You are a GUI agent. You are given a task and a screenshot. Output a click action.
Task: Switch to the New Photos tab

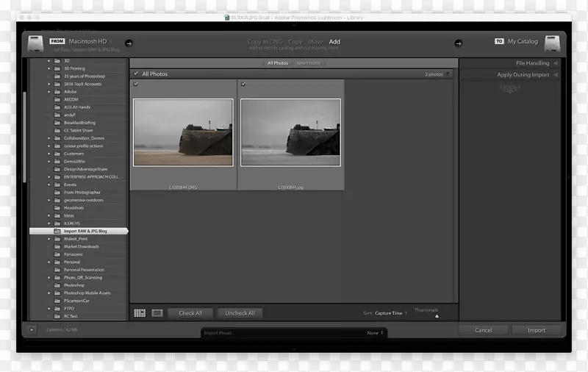point(308,63)
